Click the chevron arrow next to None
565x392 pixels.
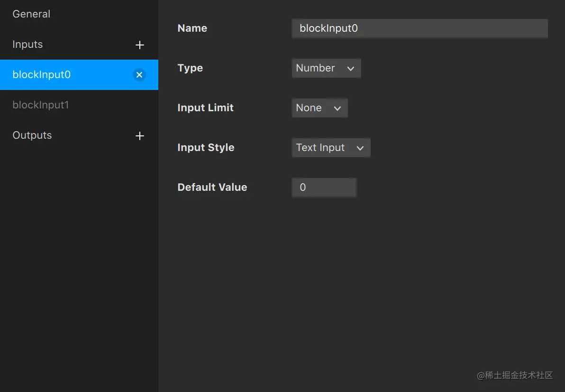coord(337,108)
